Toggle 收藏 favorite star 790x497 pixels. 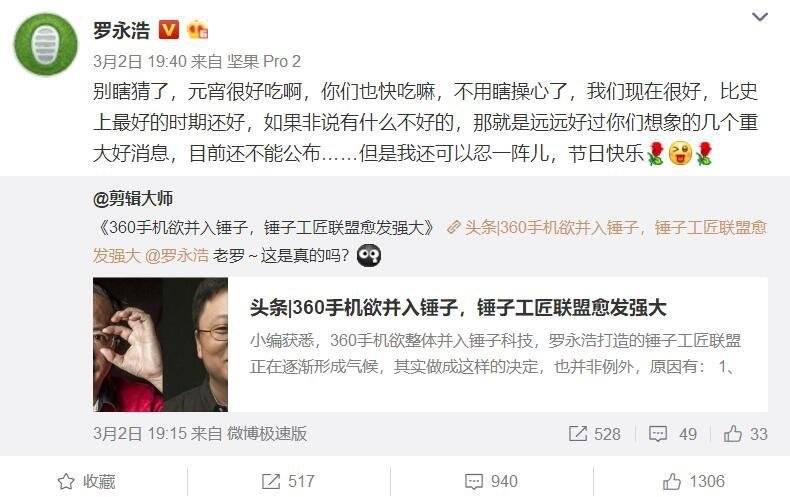click(86, 481)
